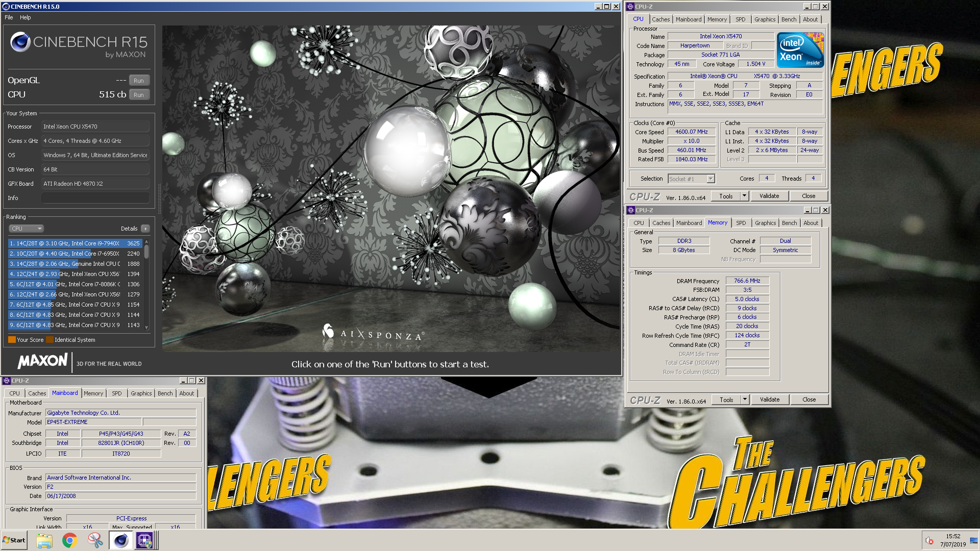Open Bench tab in top CPU-Z window
The height and width of the screenshot is (551, 980).
pyautogui.click(x=789, y=19)
